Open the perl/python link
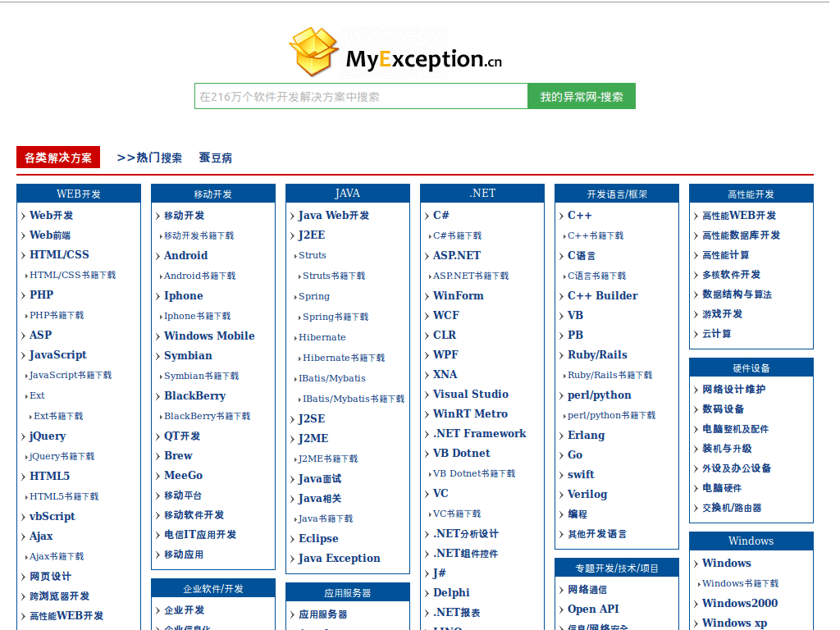 [x=600, y=395]
